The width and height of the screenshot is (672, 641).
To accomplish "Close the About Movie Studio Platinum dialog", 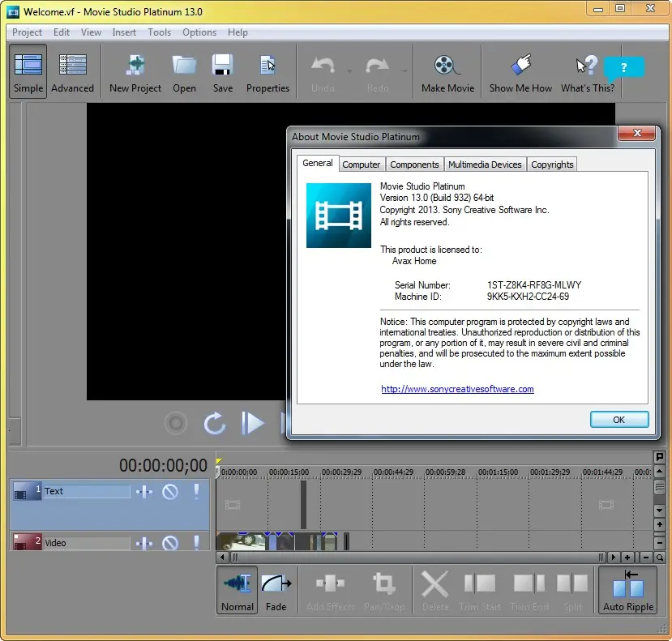I will click(x=636, y=133).
